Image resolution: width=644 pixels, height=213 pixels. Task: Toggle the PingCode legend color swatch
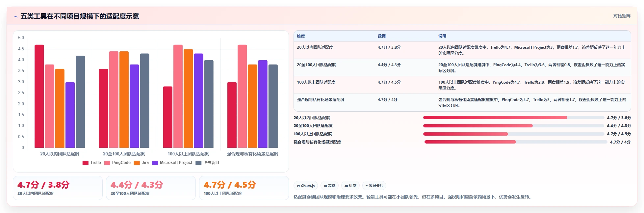tap(107, 163)
